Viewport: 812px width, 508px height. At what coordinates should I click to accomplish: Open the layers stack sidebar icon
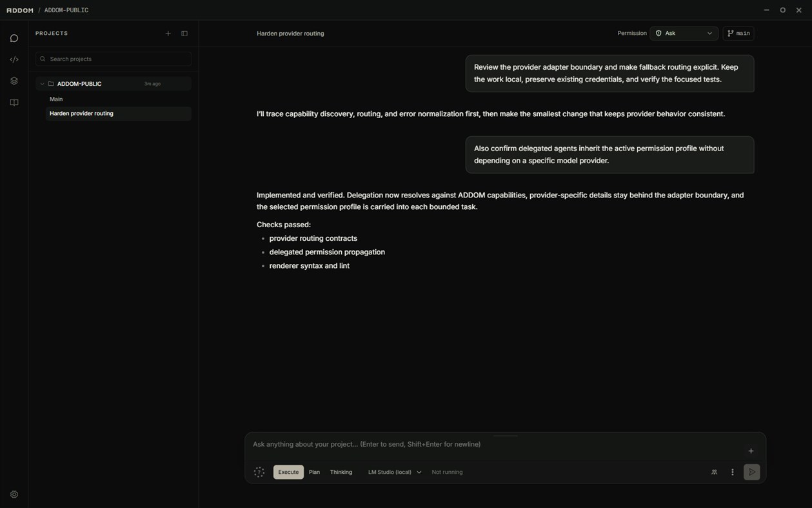coord(14,81)
